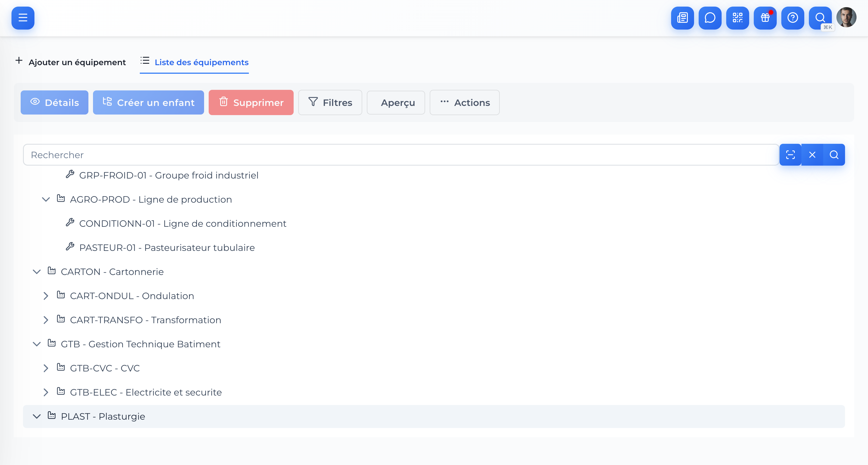Select PASTEUR-01 Pasteurisateur tubulaire item
This screenshot has width=868, height=465.
167,248
